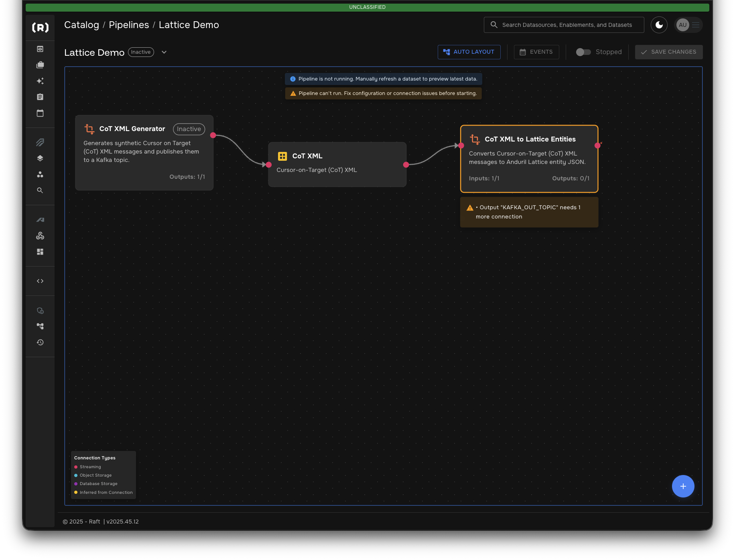Toggle dark mode with the moon icon

(x=659, y=25)
